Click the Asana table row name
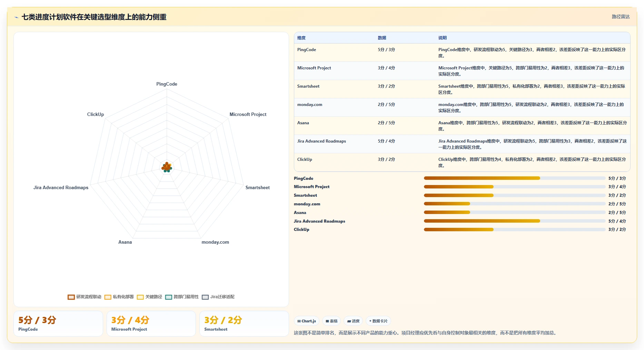 tap(303, 123)
